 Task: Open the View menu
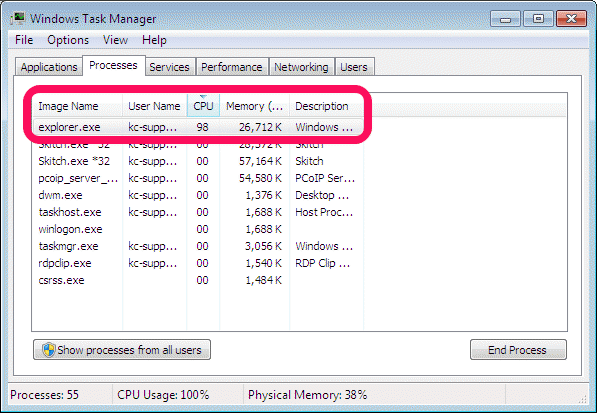(115, 40)
